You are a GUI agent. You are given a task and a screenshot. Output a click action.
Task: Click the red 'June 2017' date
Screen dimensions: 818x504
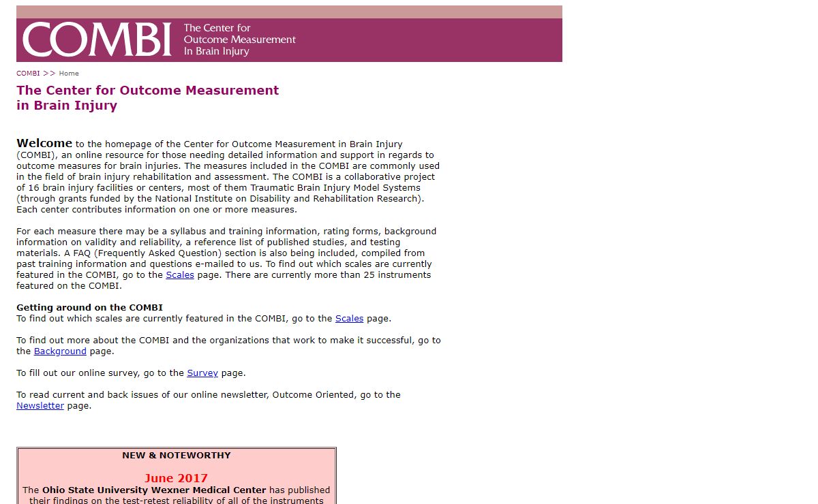176,478
